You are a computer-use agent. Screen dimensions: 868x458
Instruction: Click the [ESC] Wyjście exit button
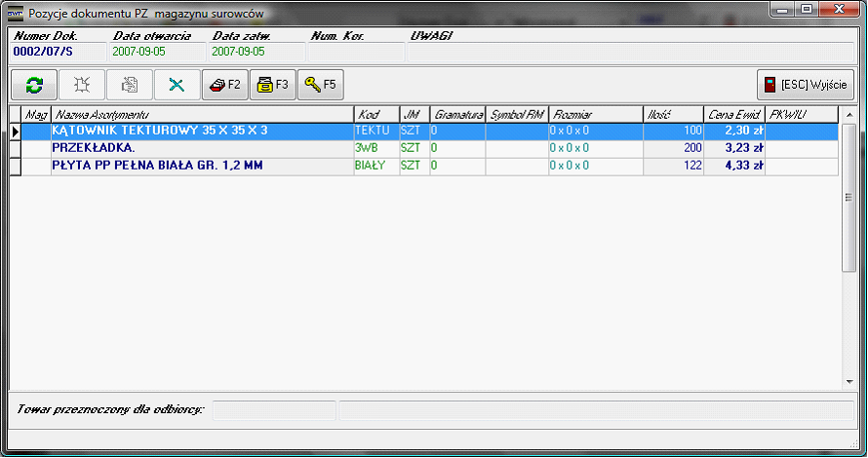(x=806, y=85)
